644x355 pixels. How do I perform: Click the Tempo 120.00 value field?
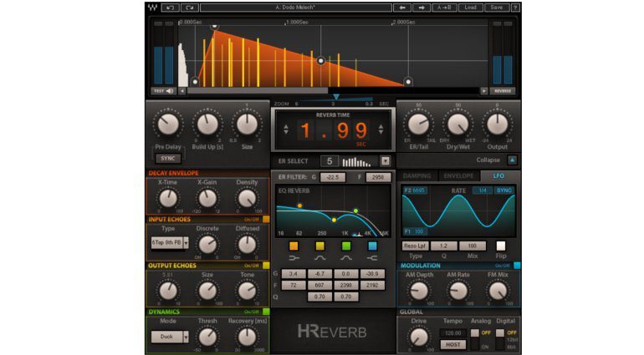(x=453, y=332)
